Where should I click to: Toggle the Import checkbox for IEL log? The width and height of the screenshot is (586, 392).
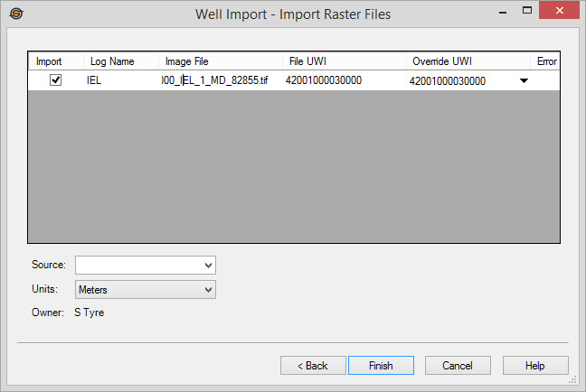55,80
